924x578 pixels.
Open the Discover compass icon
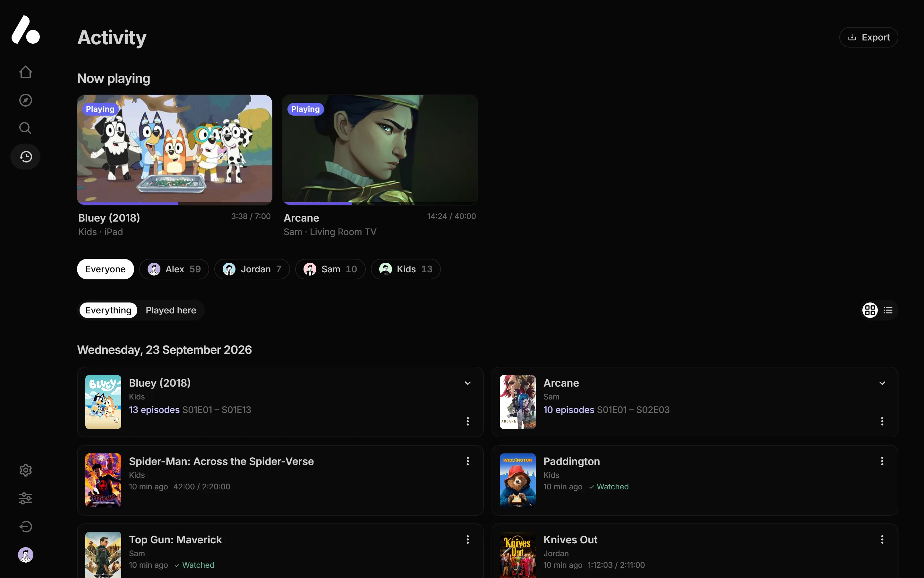pyautogui.click(x=26, y=100)
